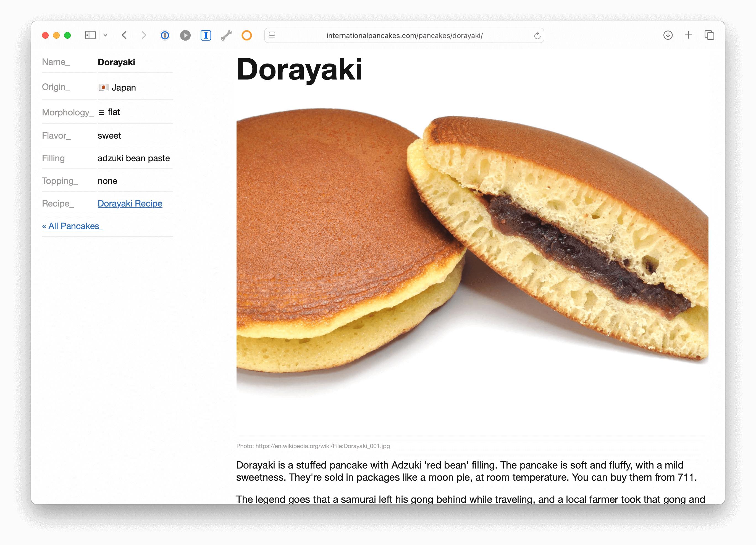Open Reader View in the address bar

click(272, 35)
